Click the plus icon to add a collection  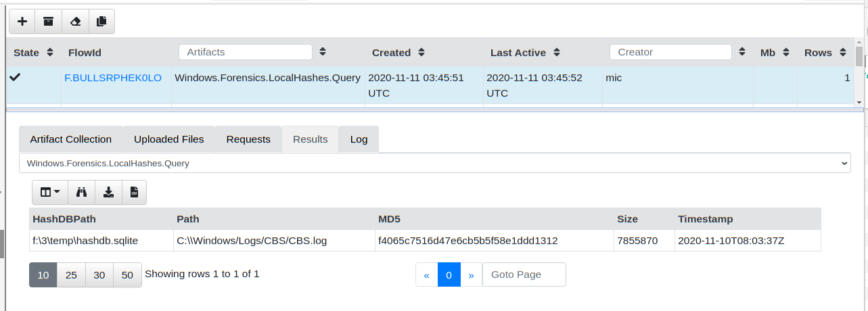(x=22, y=21)
